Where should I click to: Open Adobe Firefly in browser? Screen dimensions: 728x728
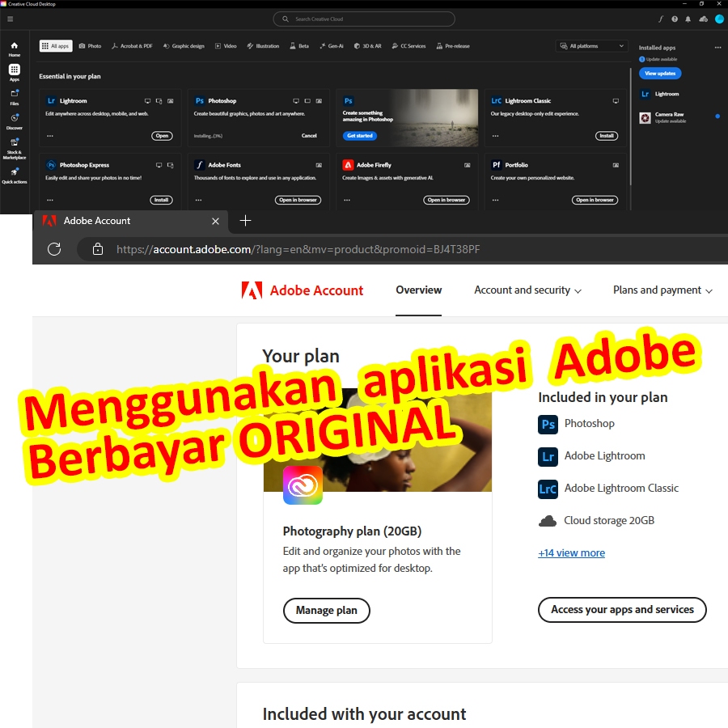447,200
